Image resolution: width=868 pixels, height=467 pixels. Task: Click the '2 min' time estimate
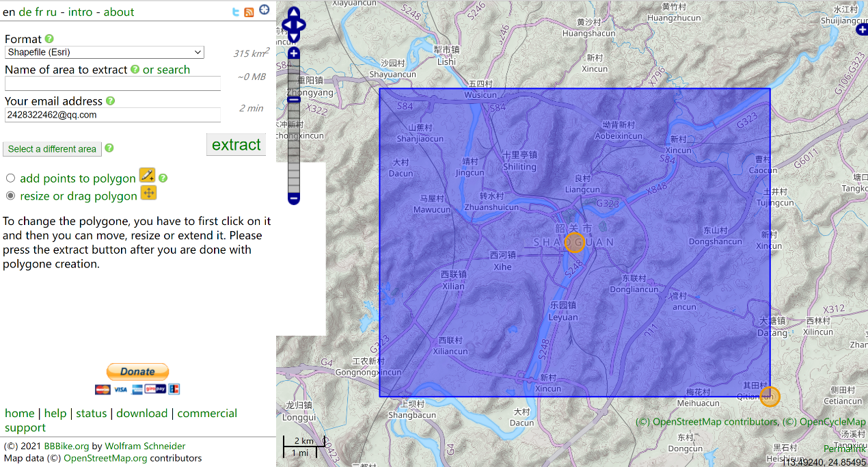click(x=251, y=108)
